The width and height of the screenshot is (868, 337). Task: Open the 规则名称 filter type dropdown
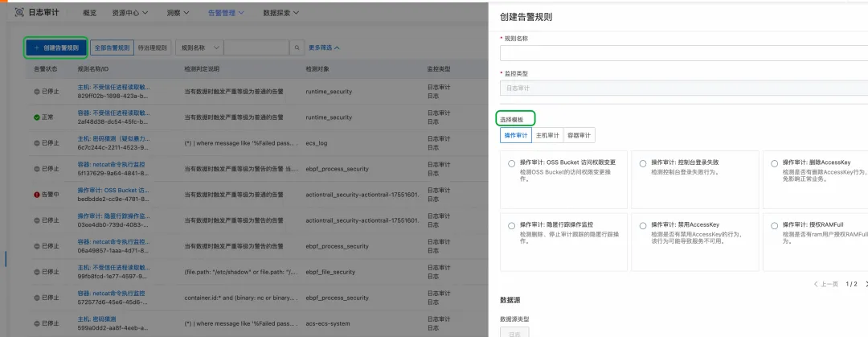coord(200,47)
